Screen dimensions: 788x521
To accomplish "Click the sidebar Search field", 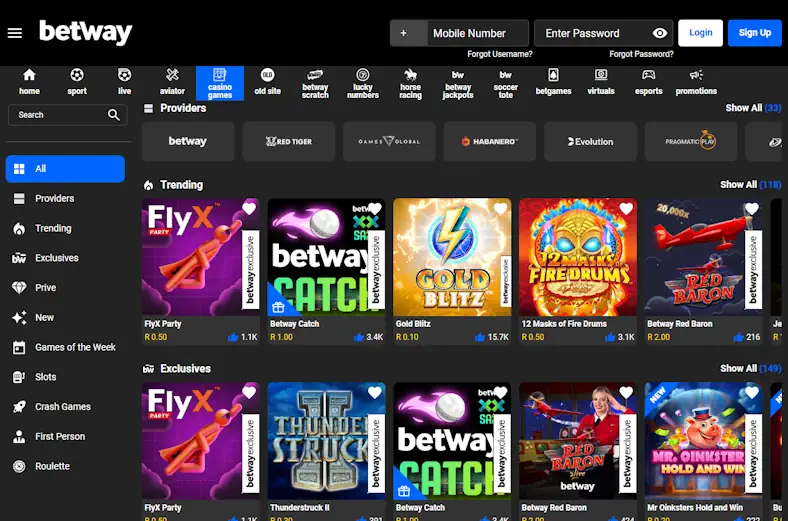I will [67, 115].
